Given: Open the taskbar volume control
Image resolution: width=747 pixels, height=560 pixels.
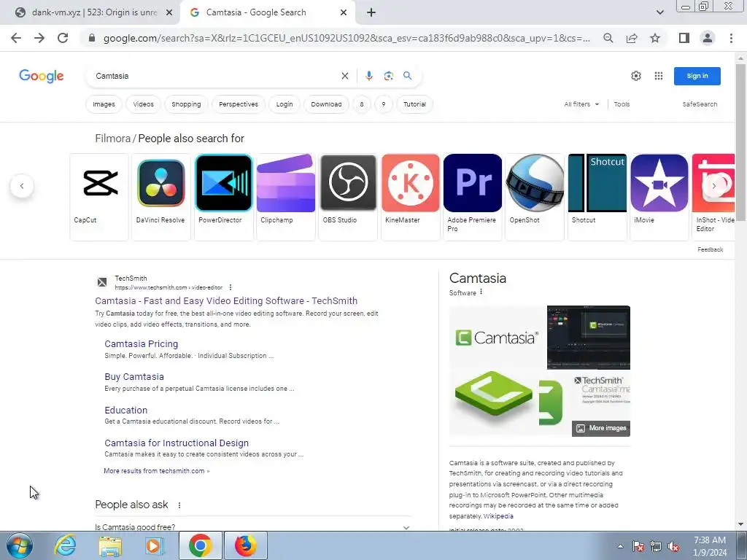Looking at the screenshot, I should [x=673, y=547].
